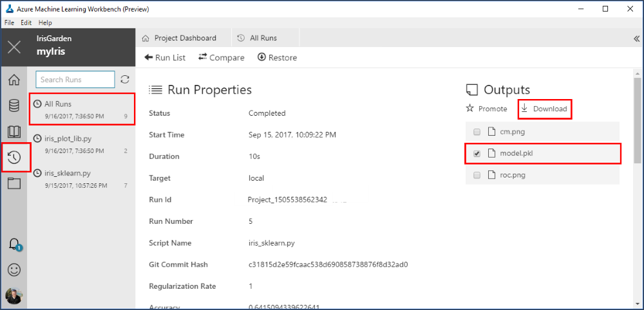This screenshot has height=310, width=644.
Task: Click the Regularization Rate value 1
Action: point(251,286)
